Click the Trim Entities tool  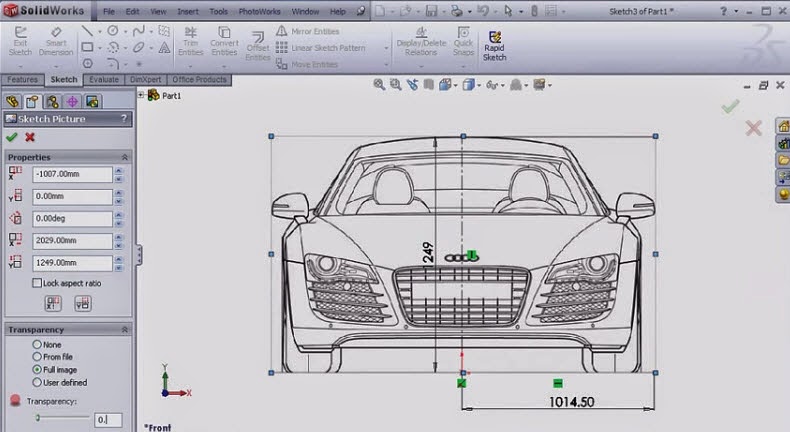[x=190, y=41]
